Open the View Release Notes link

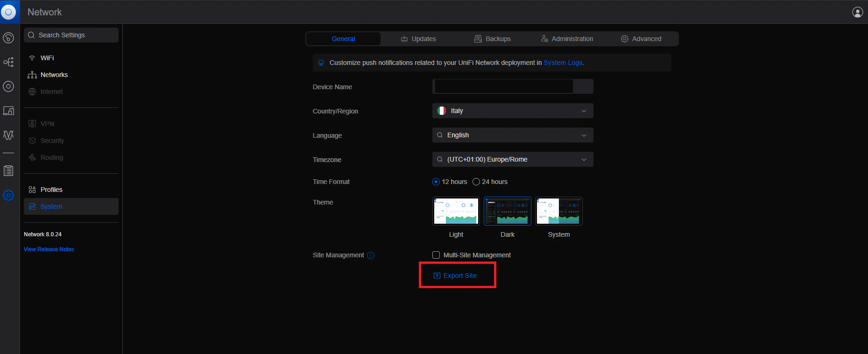point(49,249)
